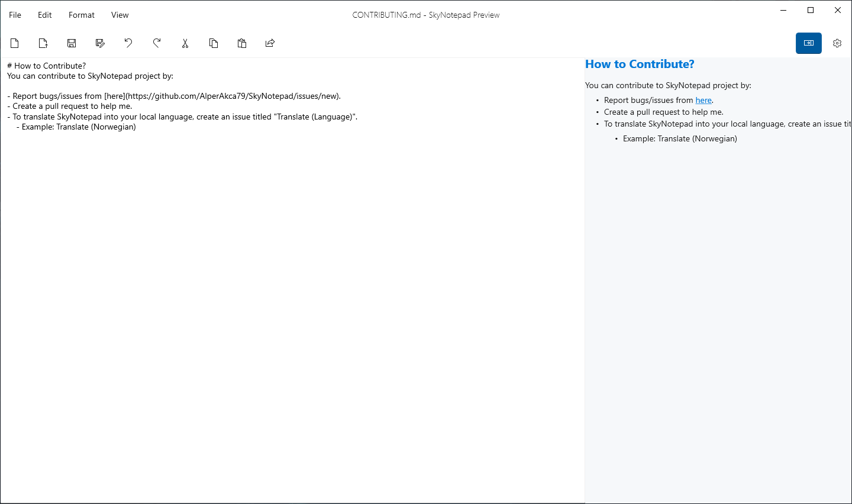The width and height of the screenshot is (852, 504).
Task: Click the open file icon
Action: click(43, 43)
